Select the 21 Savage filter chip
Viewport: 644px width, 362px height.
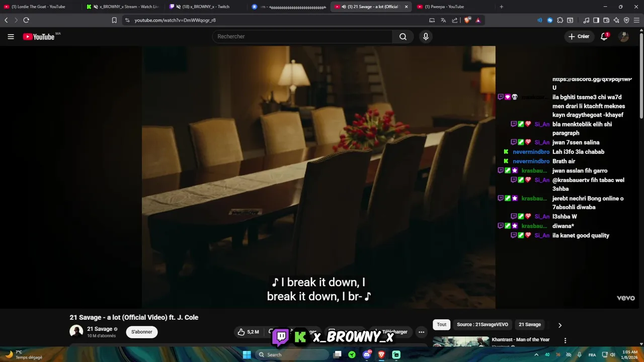pos(530,325)
